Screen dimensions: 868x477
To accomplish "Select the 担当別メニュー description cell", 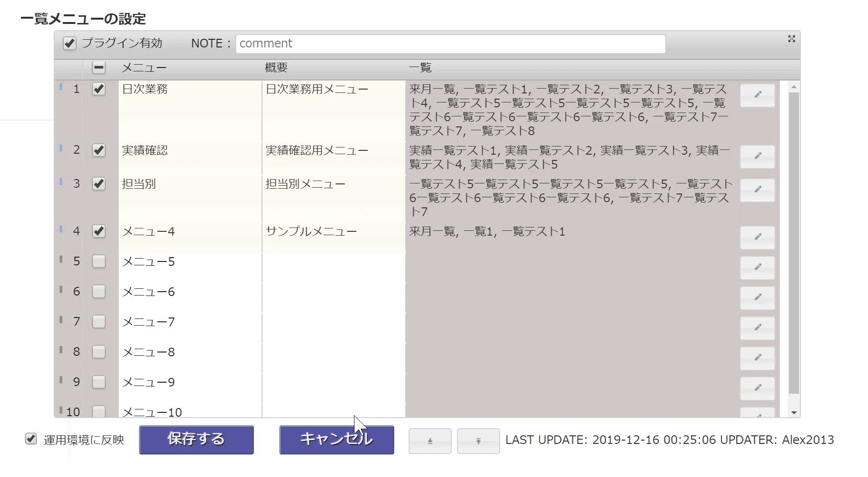I will [x=334, y=199].
